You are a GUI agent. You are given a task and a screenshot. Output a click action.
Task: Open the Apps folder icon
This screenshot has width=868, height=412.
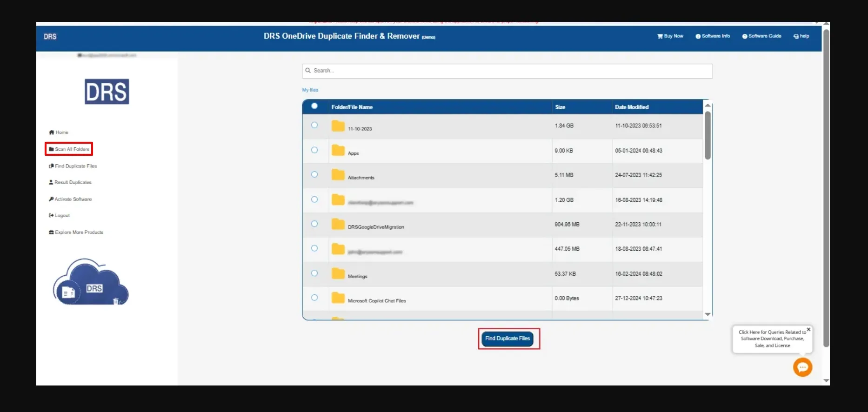[338, 151]
